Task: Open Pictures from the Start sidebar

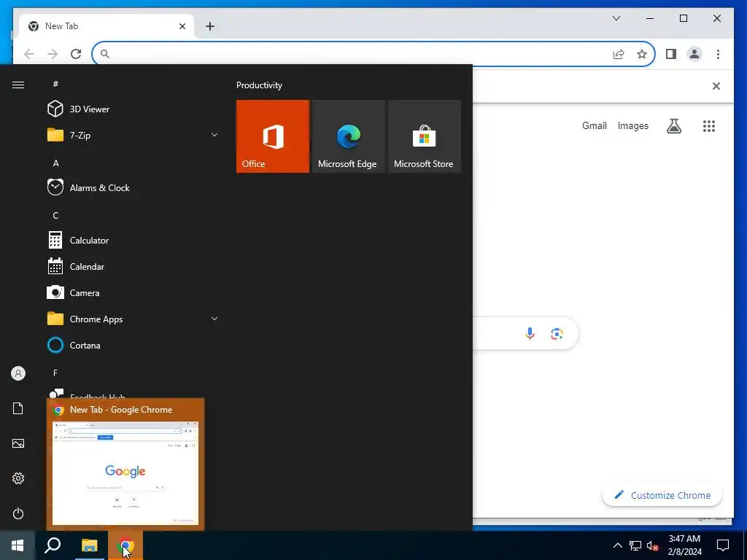Action: coord(18,443)
